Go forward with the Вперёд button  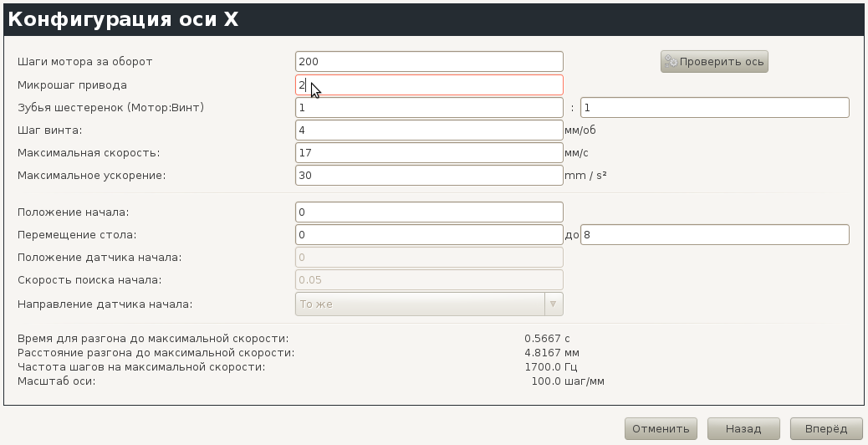826,428
